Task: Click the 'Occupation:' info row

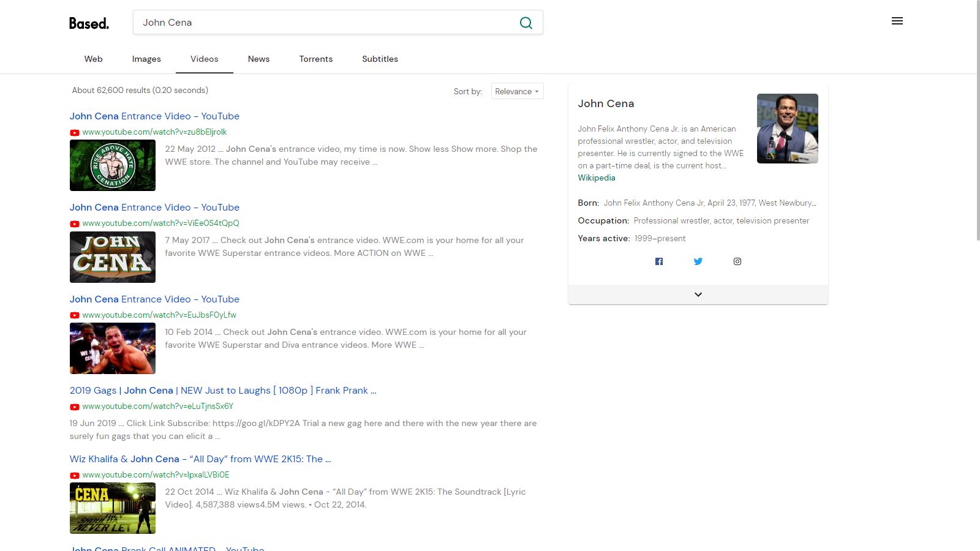Action: 693,220
